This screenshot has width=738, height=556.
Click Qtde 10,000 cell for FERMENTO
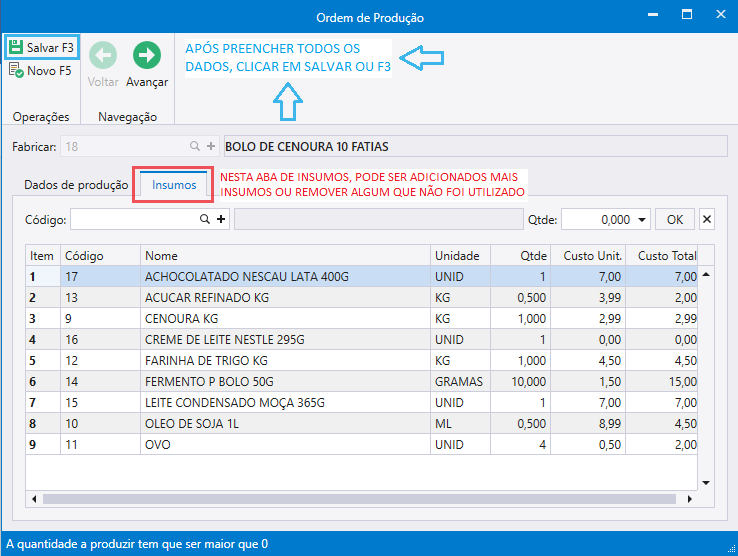(x=521, y=381)
